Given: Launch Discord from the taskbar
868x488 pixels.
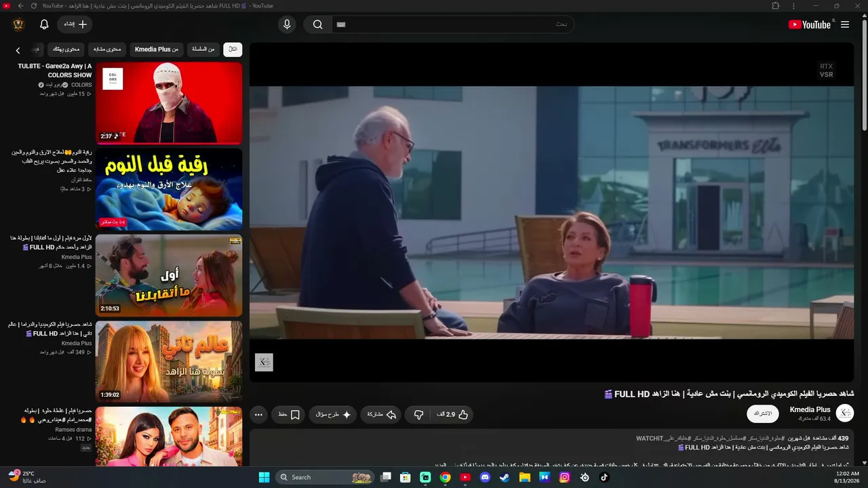Looking at the screenshot, I should click(x=485, y=477).
